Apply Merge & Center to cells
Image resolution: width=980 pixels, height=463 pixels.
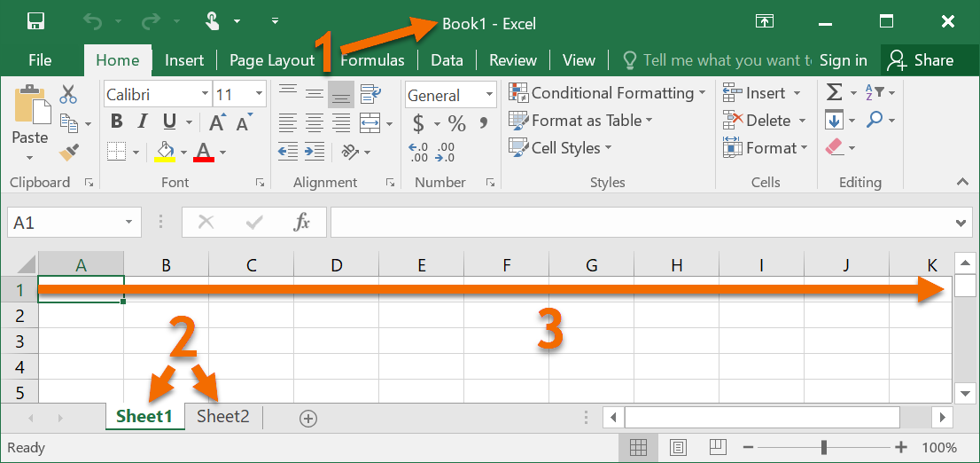click(x=369, y=122)
